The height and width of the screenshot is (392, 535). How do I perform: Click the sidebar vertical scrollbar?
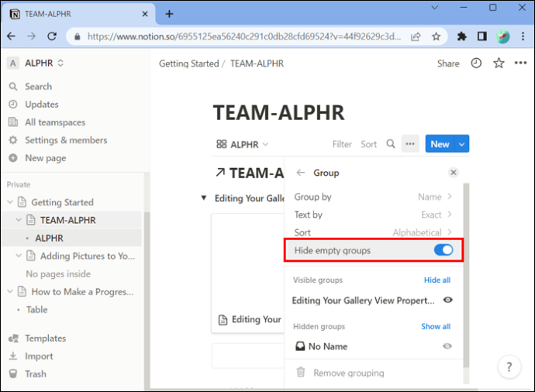point(147,300)
